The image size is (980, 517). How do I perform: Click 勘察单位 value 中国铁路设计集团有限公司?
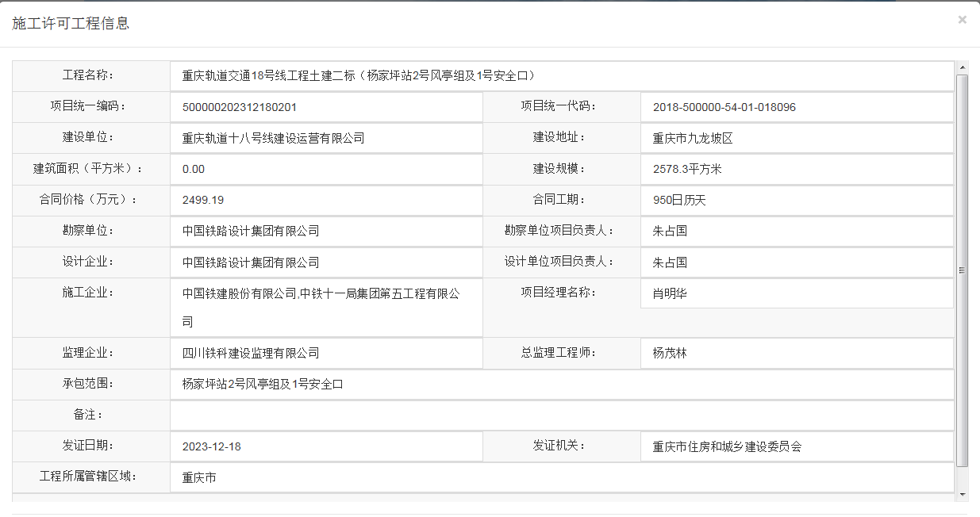coord(251,231)
